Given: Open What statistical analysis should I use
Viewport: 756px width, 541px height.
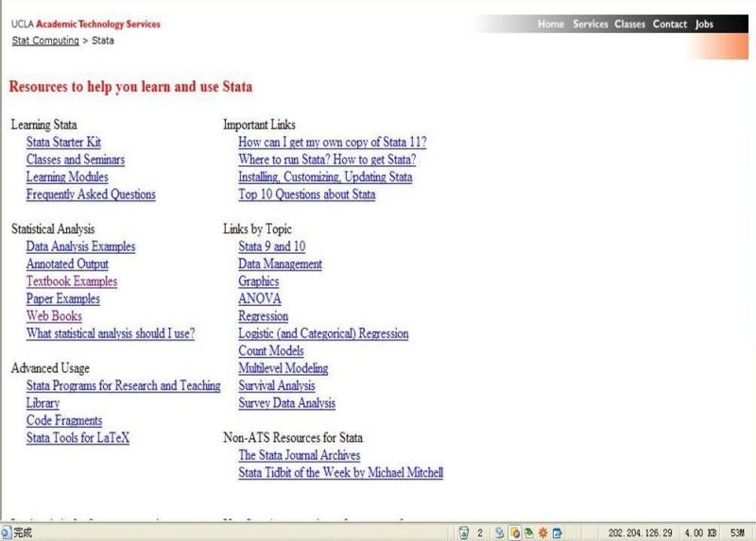Looking at the screenshot, I should point(111,333).
